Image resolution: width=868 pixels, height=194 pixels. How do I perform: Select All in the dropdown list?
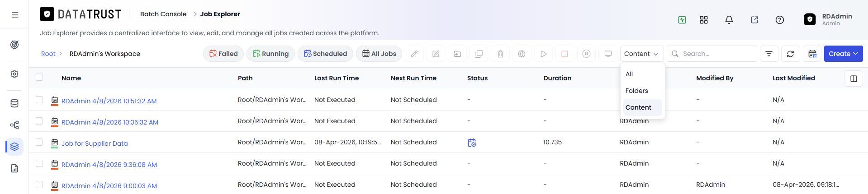[641, 74]
